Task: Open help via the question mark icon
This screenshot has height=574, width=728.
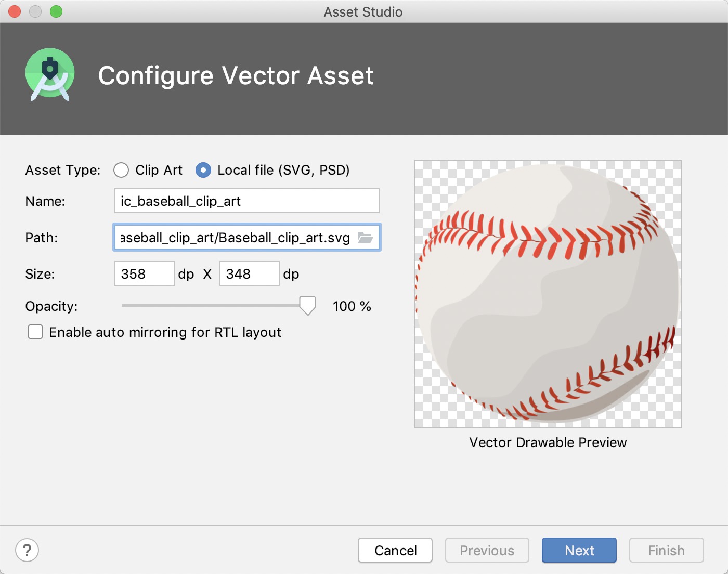Action: (27, 550)
